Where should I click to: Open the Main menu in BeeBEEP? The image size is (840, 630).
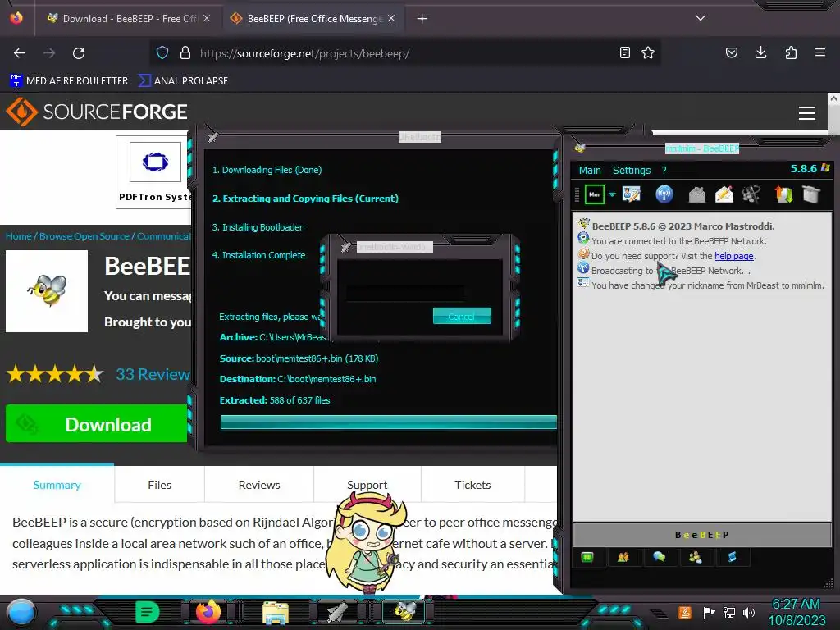click(x=590, y=171)
